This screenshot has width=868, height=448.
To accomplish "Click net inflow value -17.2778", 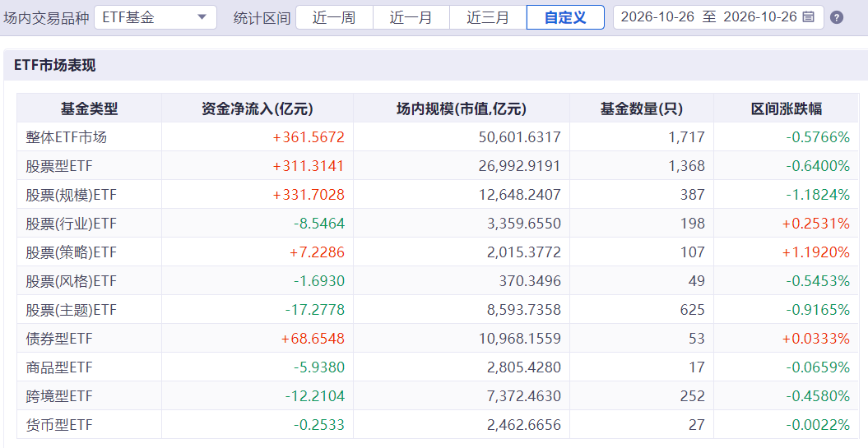I will tap(315, 310).
